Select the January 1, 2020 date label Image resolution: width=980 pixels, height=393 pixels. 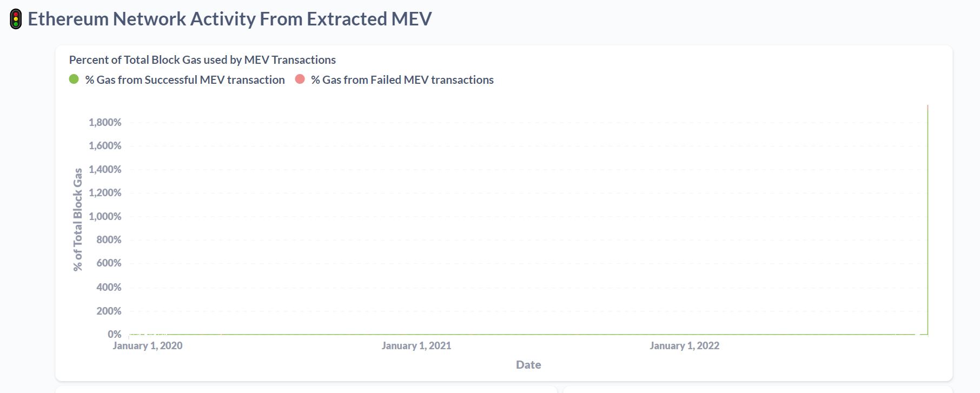coord(148,346)
